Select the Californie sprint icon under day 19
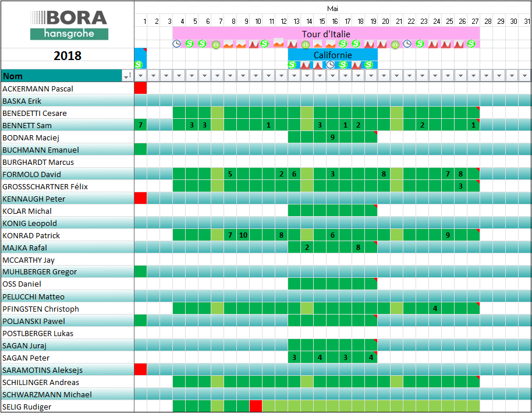 (x=369, y=65)
